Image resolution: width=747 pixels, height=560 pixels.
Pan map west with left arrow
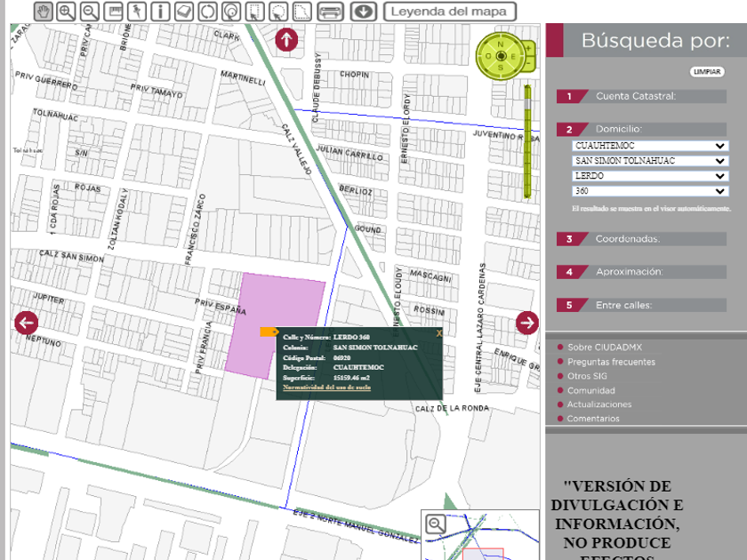pos(26,323)
